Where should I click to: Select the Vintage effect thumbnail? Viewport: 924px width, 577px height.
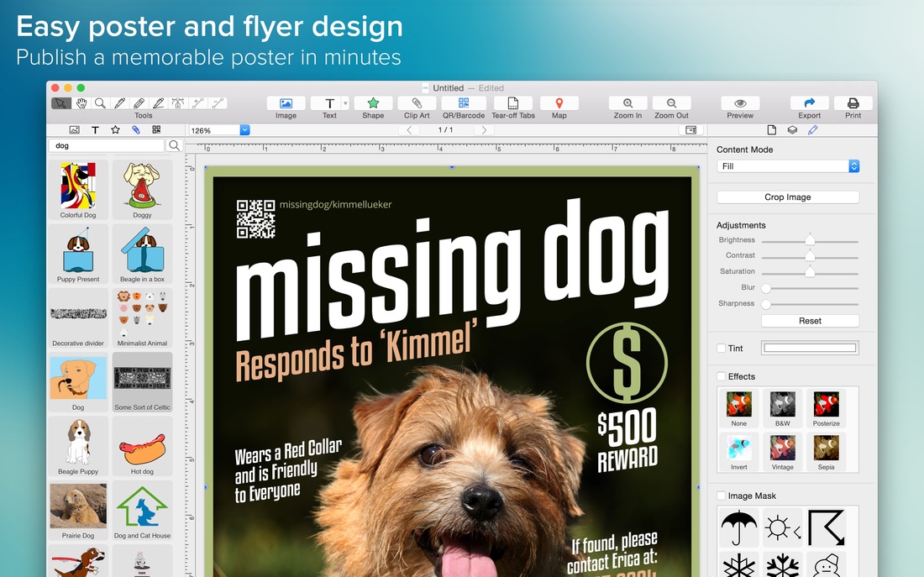tap(783, 452)
